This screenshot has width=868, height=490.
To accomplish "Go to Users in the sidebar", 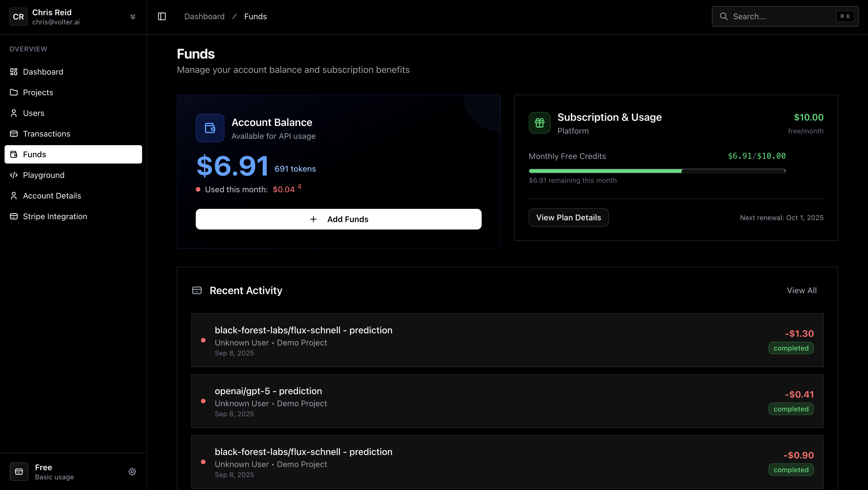I will tap(73, 113).
